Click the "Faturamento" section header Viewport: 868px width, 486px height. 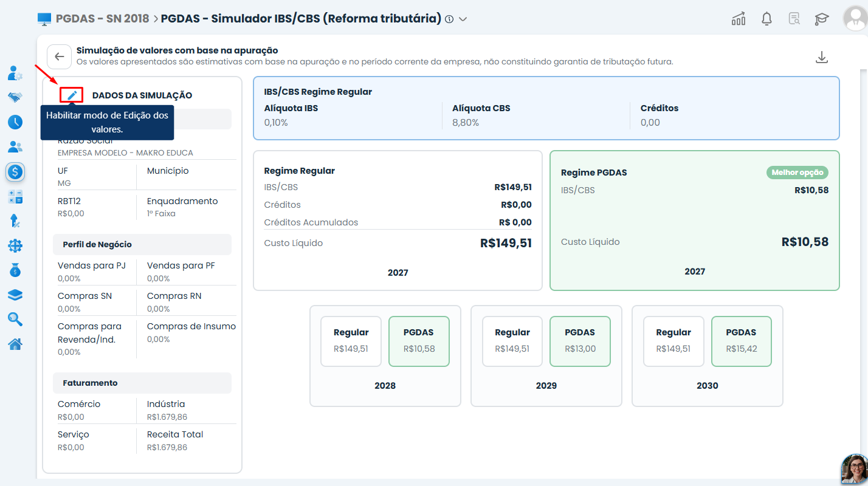coord(142,383)
